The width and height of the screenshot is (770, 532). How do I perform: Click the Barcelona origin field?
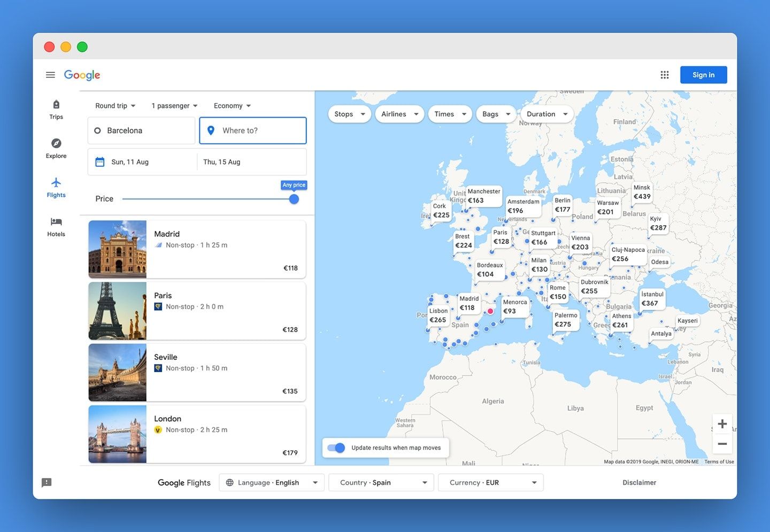[141, 130]
